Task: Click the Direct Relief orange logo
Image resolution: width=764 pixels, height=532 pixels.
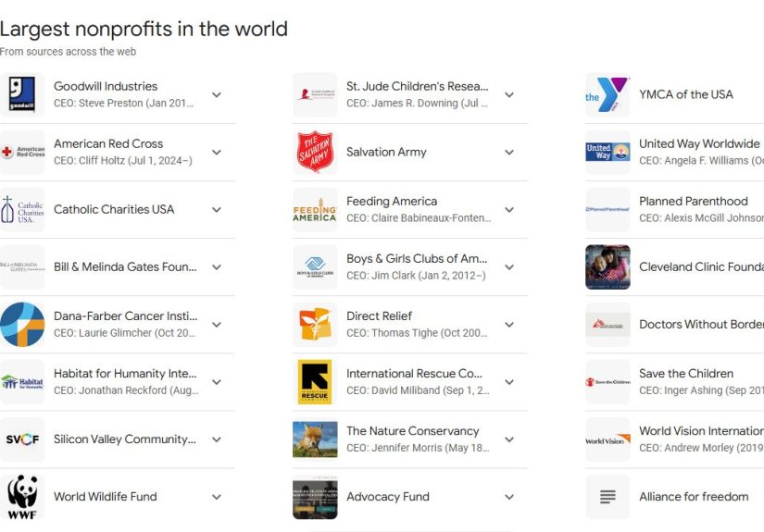Action: pos(315,324)
